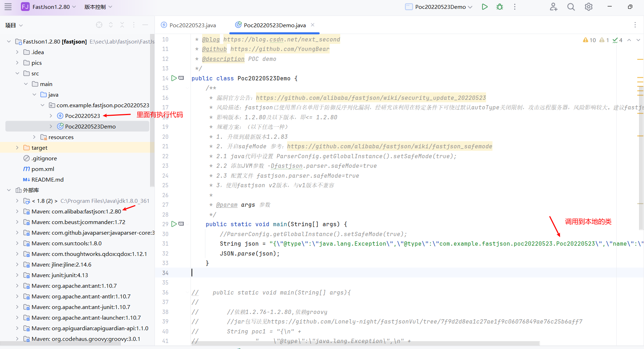
Task: Open Search Everywhere magnifier icon
Action: [x=571, y=7]
